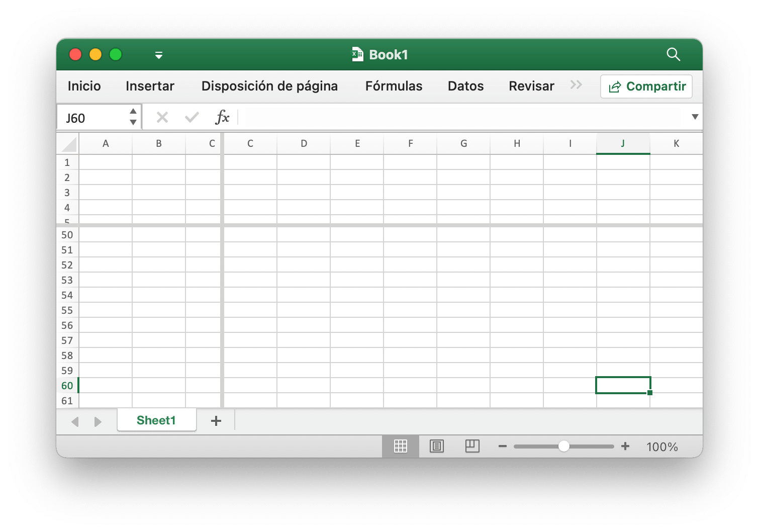Click the zoom out minus icon

[x=502, y=446]
